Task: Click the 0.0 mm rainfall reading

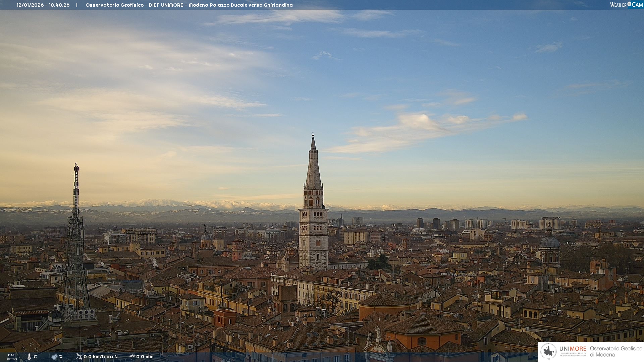Action: click(145, 357)
